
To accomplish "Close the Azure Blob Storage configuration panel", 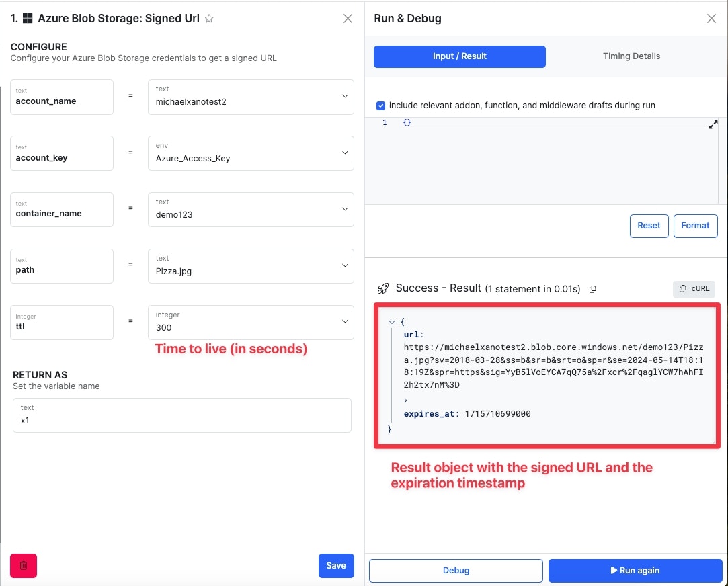I will (348, 19).
